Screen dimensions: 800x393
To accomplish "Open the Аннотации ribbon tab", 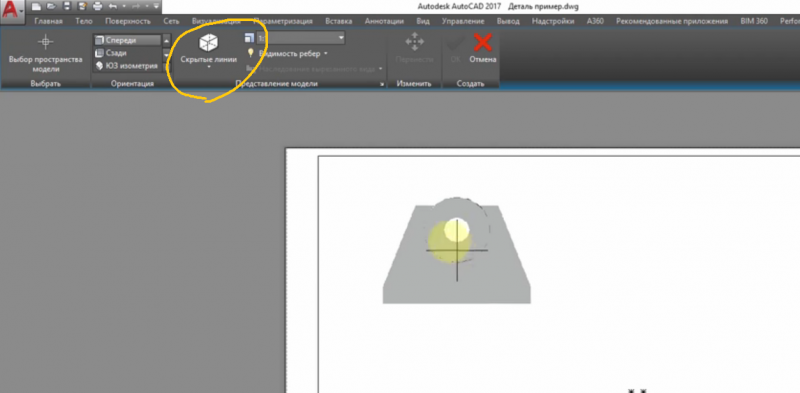I will tap(384, 21).
